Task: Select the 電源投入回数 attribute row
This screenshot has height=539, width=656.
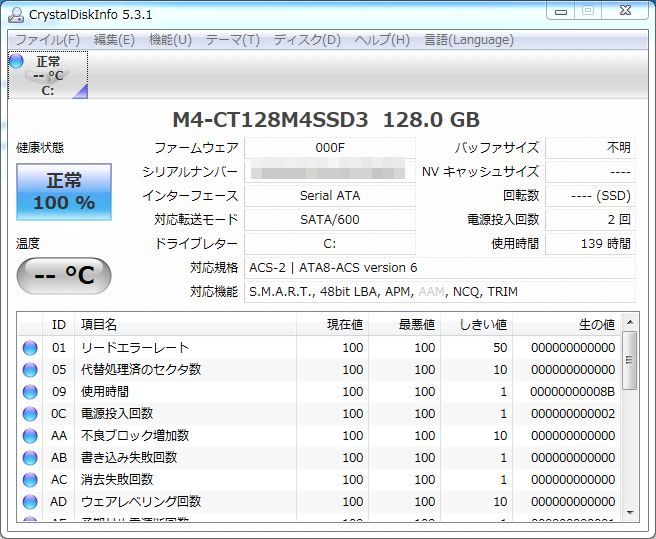Action: [x=319, y=413]
